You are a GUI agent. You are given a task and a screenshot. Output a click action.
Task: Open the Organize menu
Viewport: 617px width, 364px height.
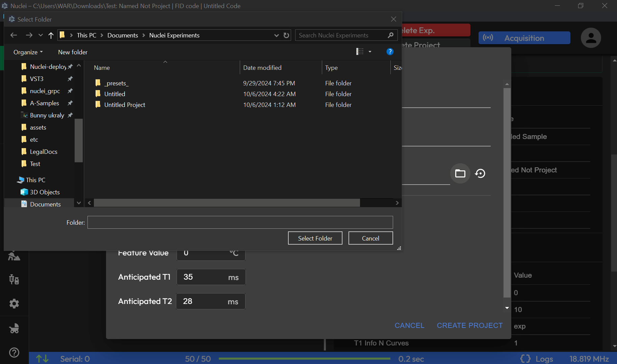coord(28,52)
